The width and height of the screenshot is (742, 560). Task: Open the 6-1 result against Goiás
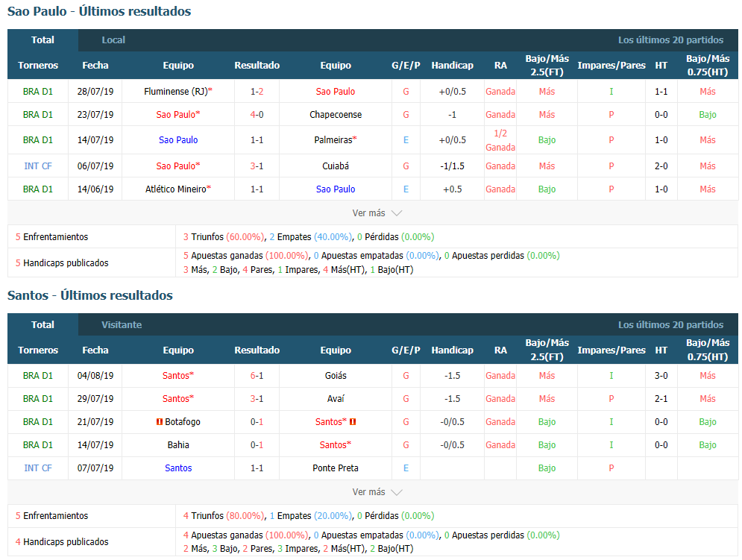[257, 375]
